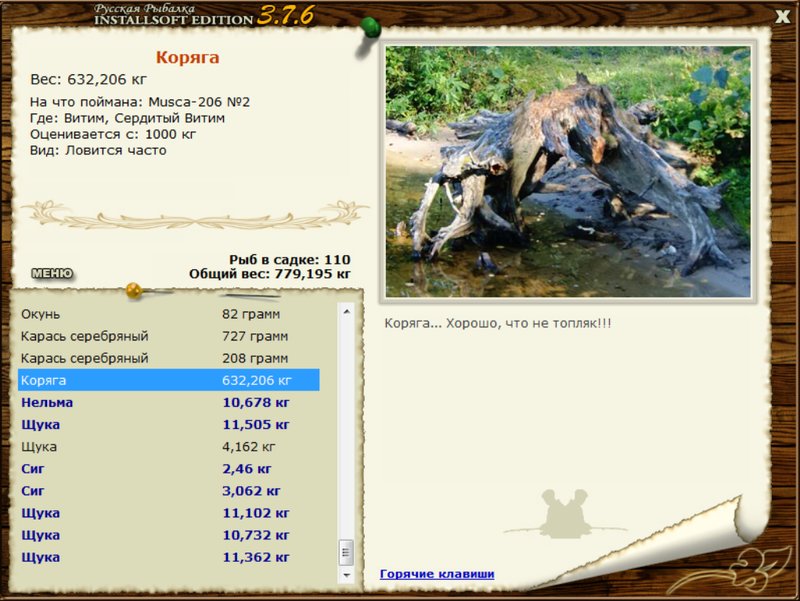The height and width of the screenshot is (601, 800).
Task: Select the Окунь 82 грамм row
Action: (x=169, y=314)
